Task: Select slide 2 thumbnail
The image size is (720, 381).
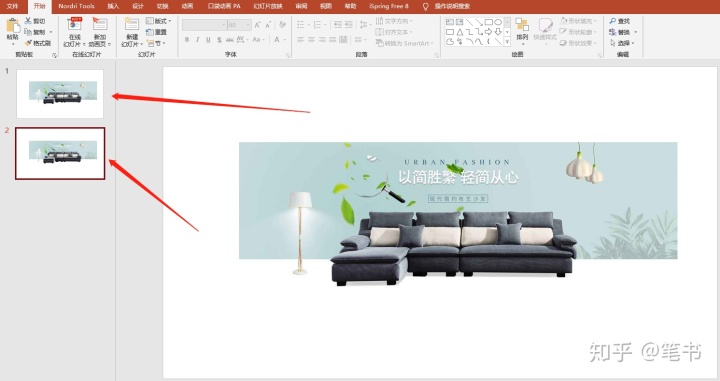Action: click(60, 153)
